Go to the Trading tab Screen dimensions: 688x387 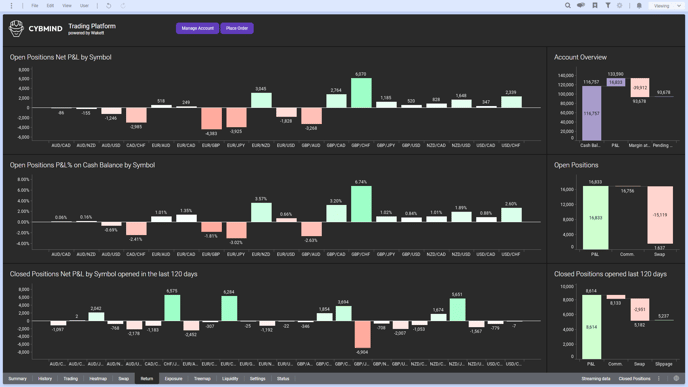click(x=70, y=379)
